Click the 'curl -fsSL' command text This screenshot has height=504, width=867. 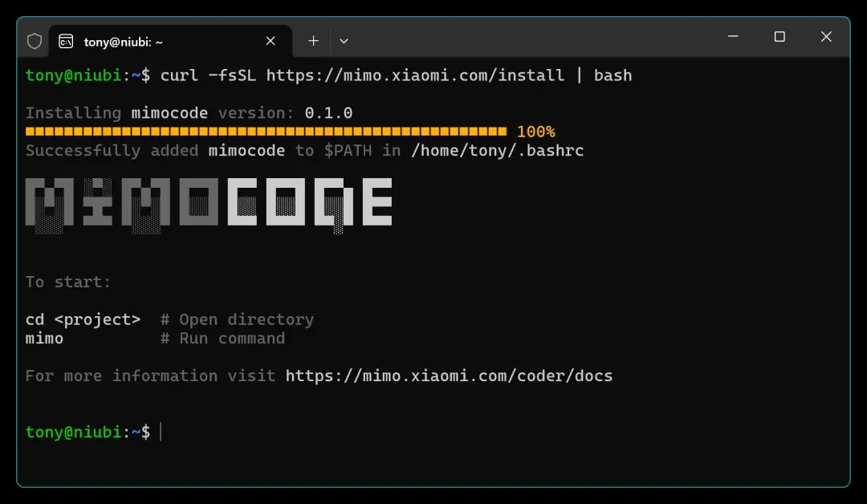209,75
